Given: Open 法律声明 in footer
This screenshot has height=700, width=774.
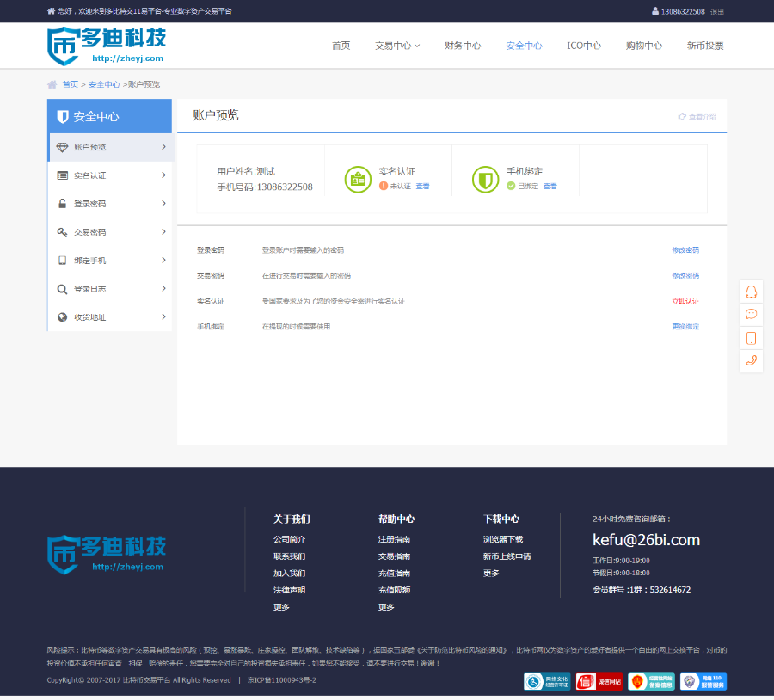Looking at the screenshot, I should (x=289, y=590).
